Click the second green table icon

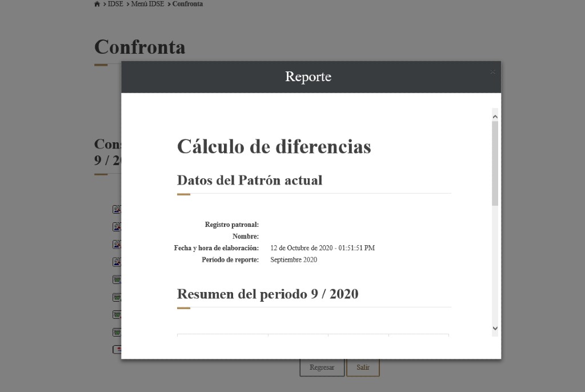pos(117,297)
